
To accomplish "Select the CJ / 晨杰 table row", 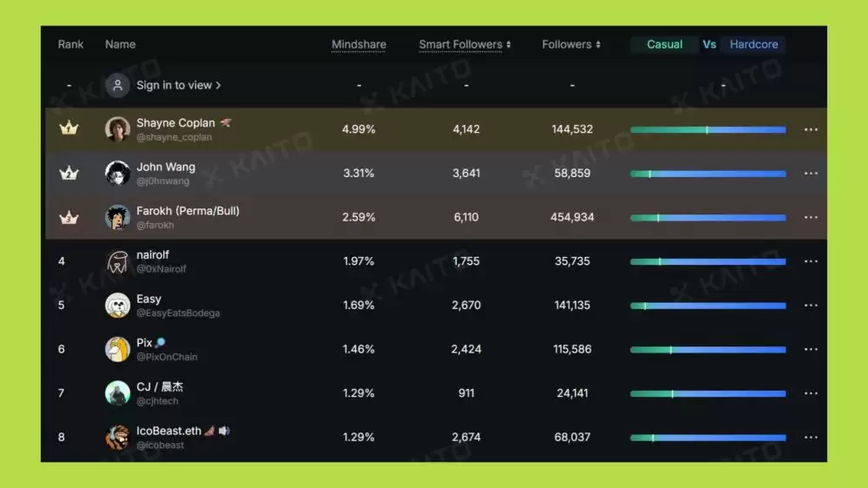I will (x=437, y=393).
